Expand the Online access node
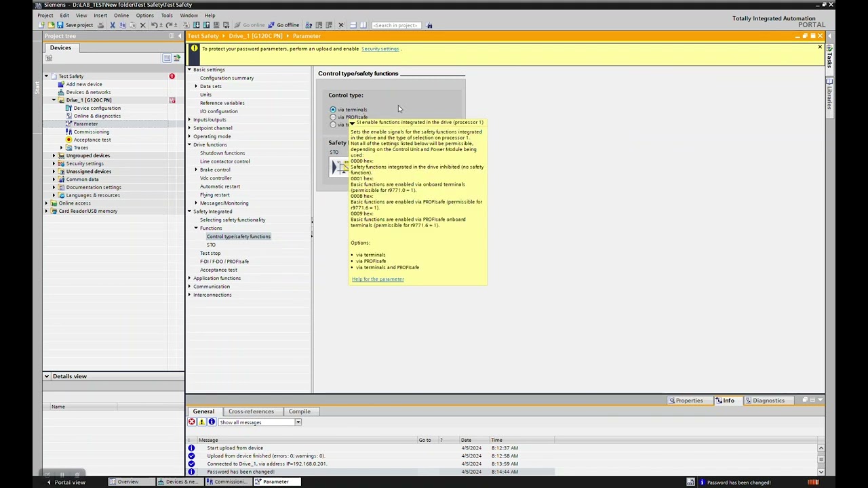 click(46, 203)
